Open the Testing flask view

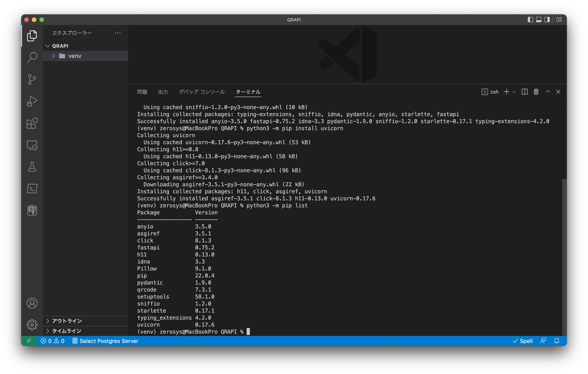coord(32,167)
